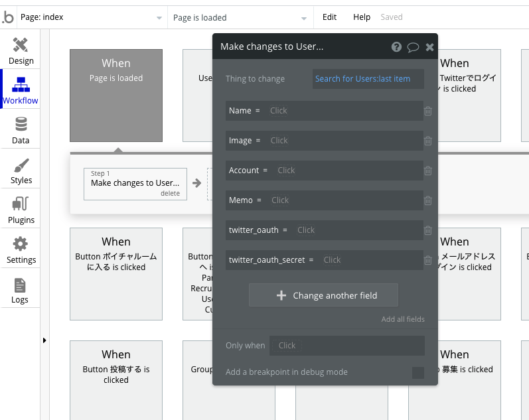Delete the Memo field row

(x=428, y=200)
